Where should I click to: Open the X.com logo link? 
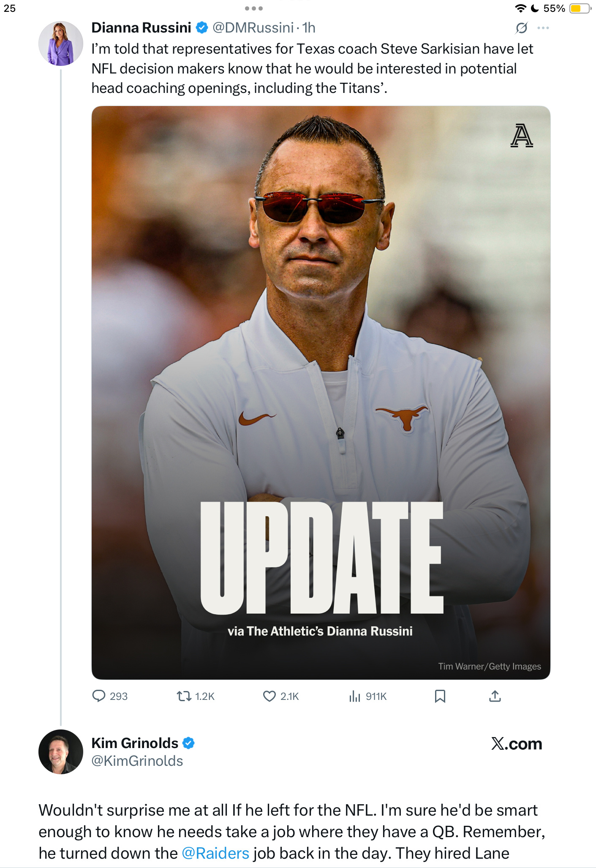point(517,744)
